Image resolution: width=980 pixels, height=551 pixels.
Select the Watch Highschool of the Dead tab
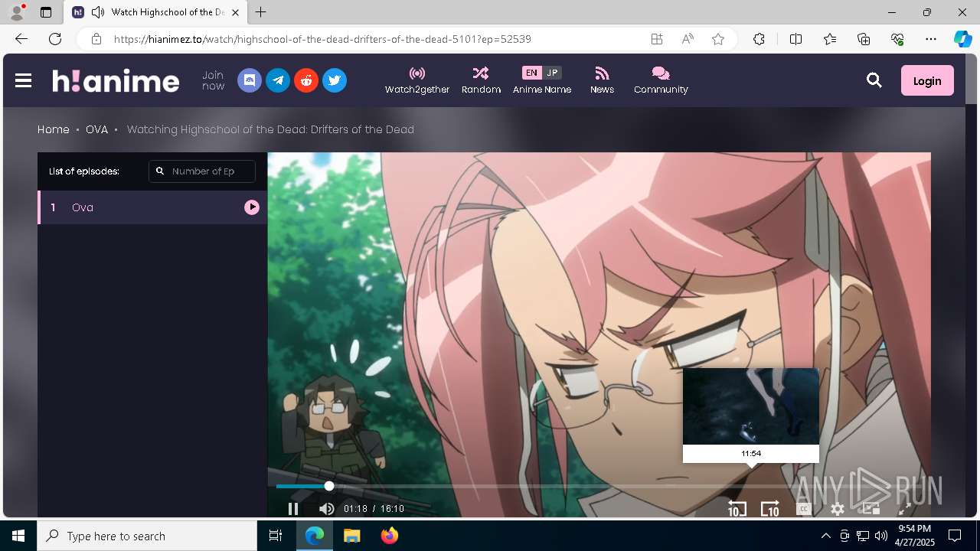155,12
